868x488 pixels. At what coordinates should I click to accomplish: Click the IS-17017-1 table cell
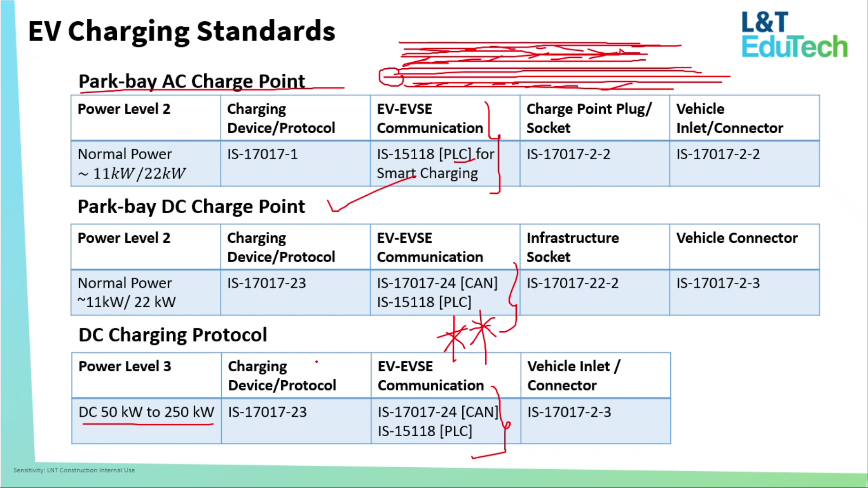[x=262, y=154]
